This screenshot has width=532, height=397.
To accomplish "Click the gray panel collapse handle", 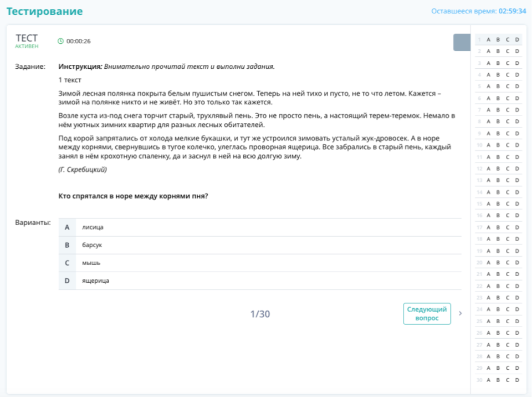I will pos(462,43).
